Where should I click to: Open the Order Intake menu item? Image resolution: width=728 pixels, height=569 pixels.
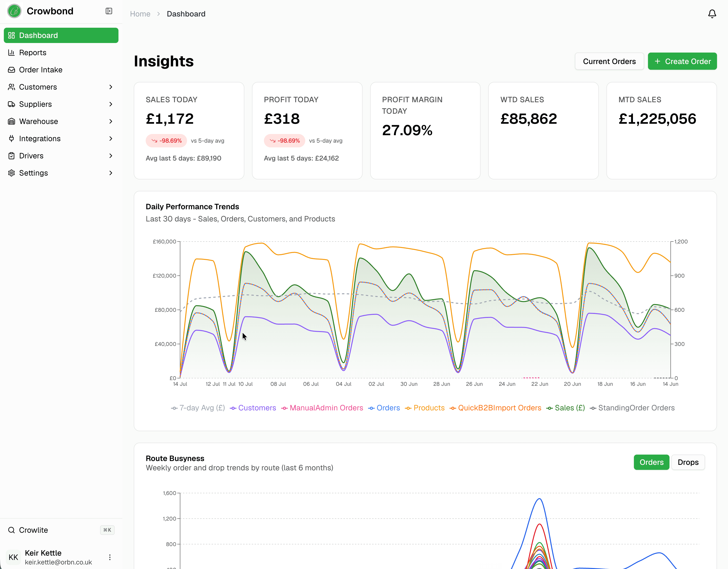(x=61, y=70)
